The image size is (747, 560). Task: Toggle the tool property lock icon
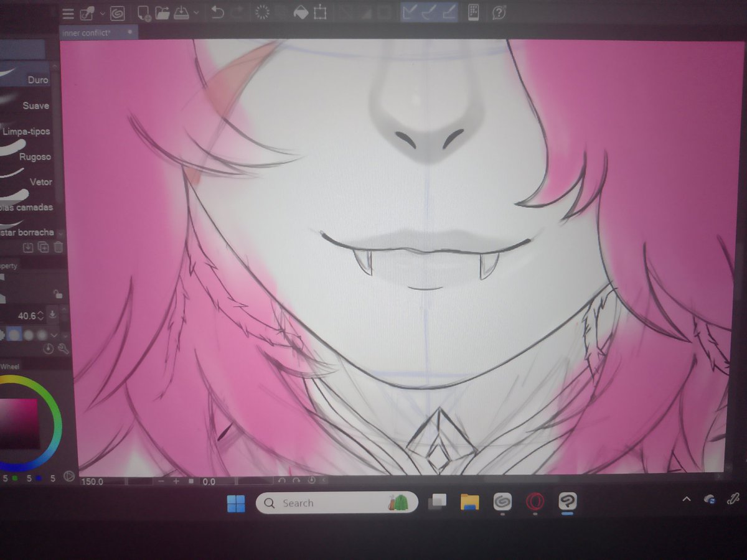[58, 294]
